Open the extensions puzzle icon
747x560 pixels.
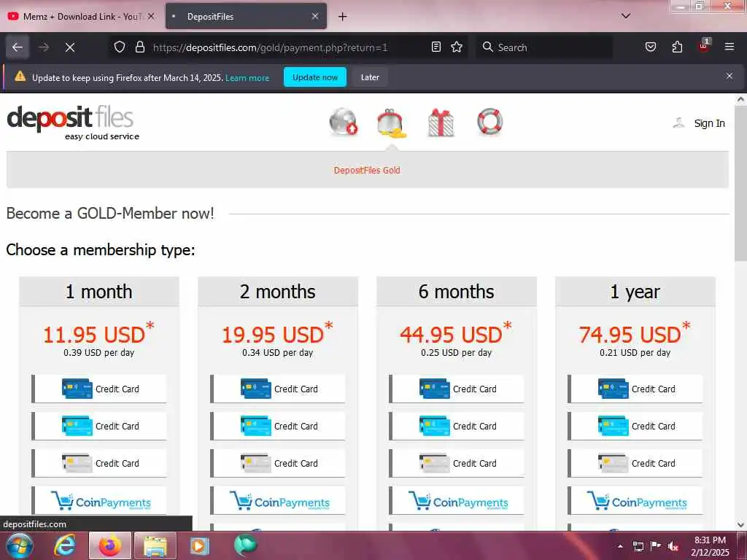tap(677, 47)
